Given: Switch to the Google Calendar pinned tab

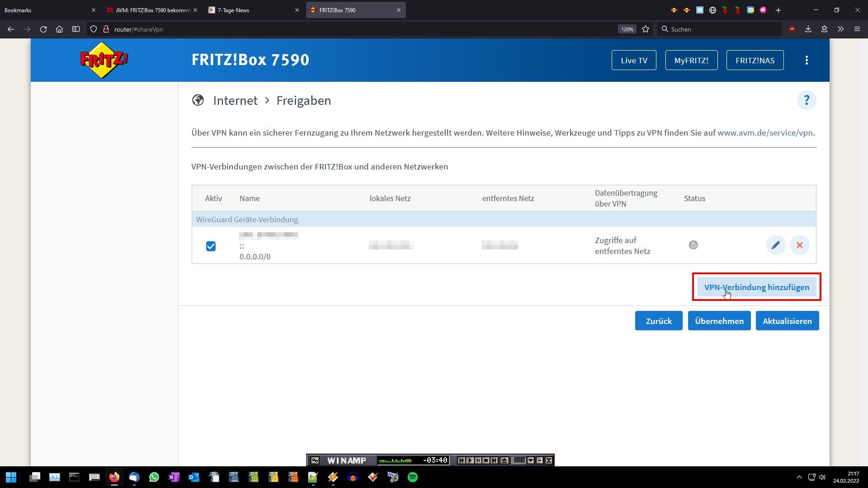Looking at the screenshot, I should click(x=750, y=10).
